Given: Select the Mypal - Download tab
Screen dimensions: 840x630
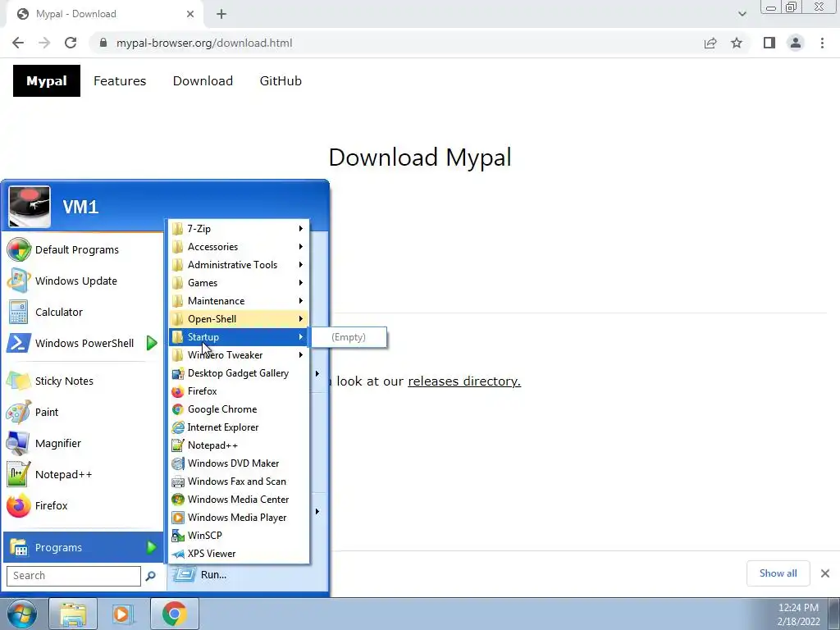Looking at the screenshot, I should [104, 14].
